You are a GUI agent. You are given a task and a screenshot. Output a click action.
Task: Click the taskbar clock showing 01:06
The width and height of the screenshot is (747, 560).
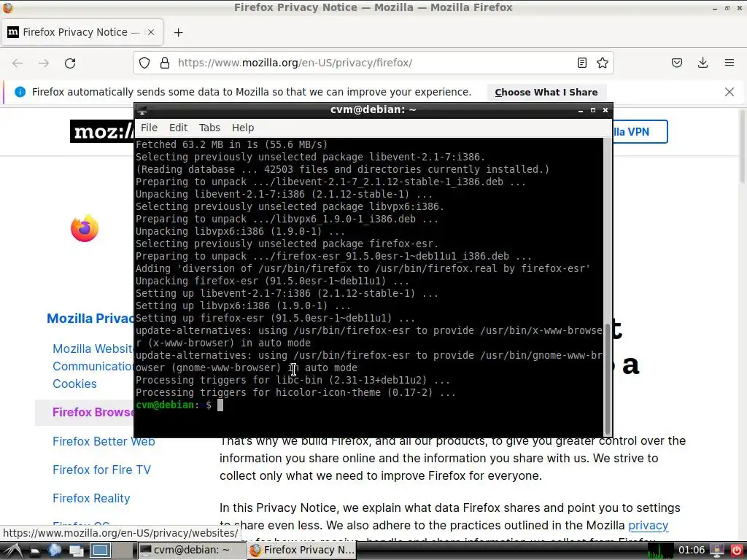pos(692,551)
